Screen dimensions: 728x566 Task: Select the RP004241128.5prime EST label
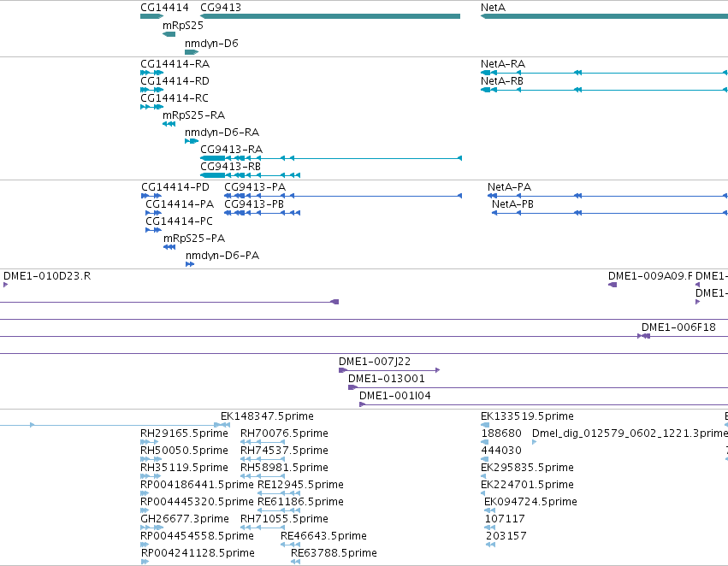tap(198, 553)
